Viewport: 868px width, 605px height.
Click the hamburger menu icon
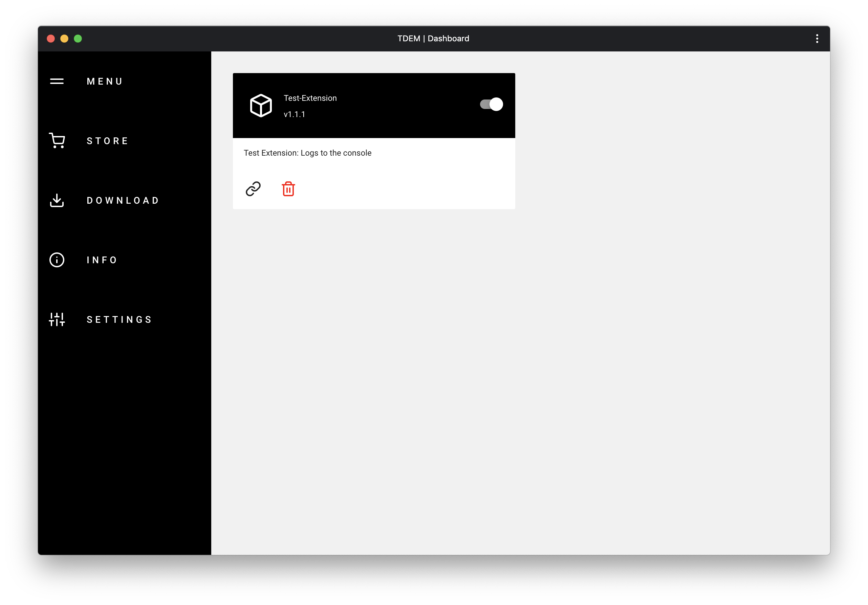coord(57,81)
